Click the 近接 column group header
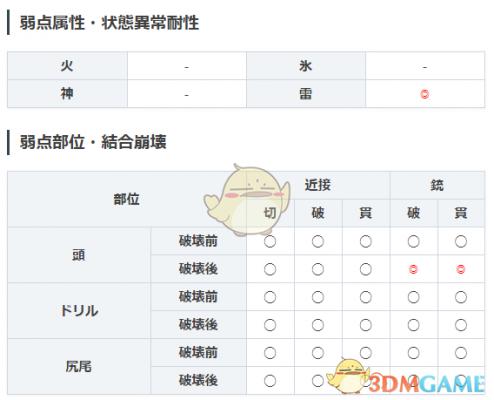 click(x=318, y=185)
